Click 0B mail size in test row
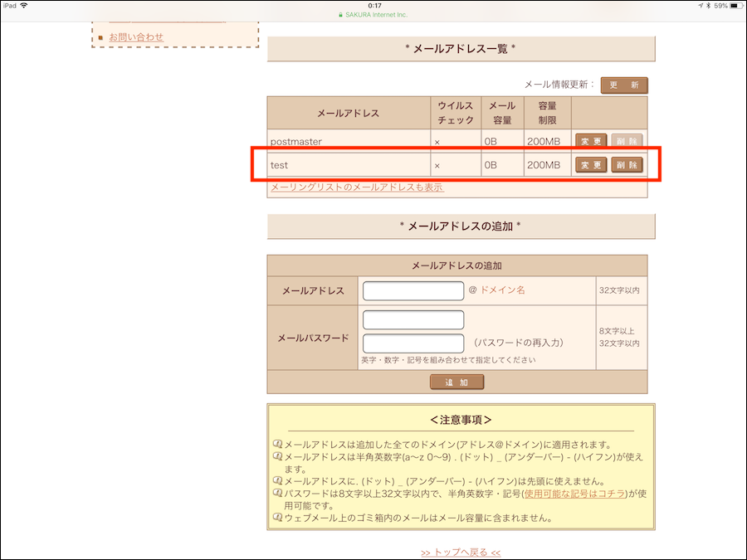The width and height of the screenshot is (747, 560). click(x=491, y=165)
